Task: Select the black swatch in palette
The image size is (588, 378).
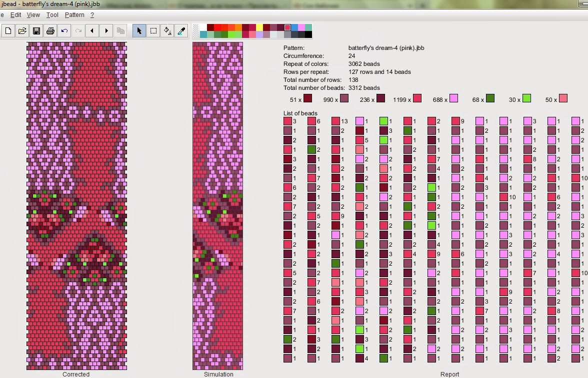Action: pyautogui.click(x=308, y=34)
